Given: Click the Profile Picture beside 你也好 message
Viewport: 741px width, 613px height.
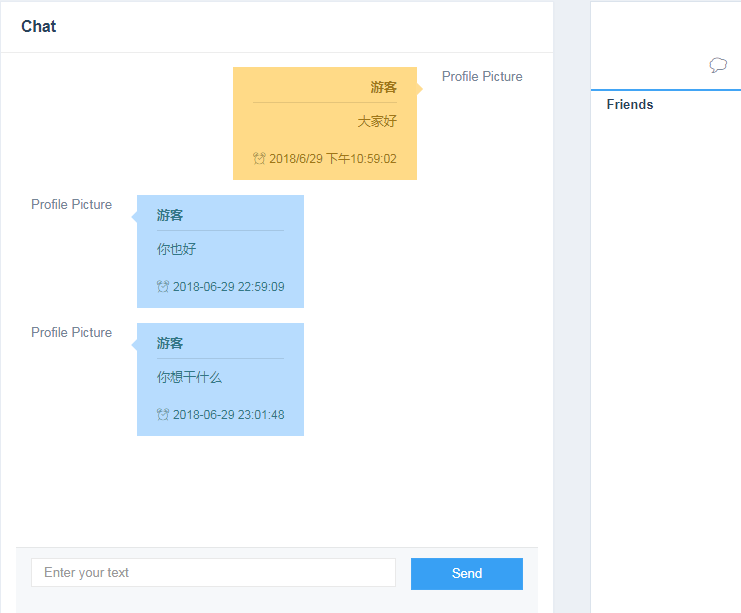Looking at the screenshot, I should 71,205.
